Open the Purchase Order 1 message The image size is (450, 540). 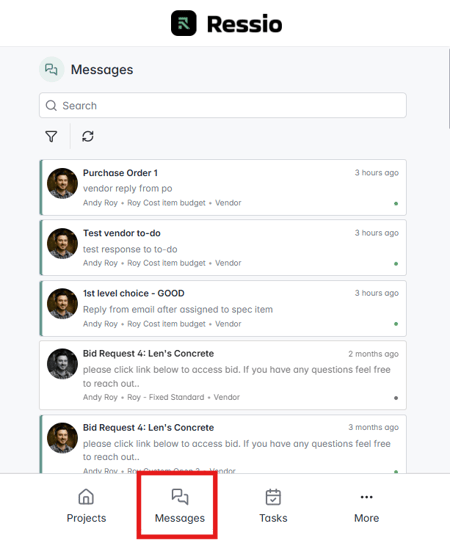click(x=223, y=187)
